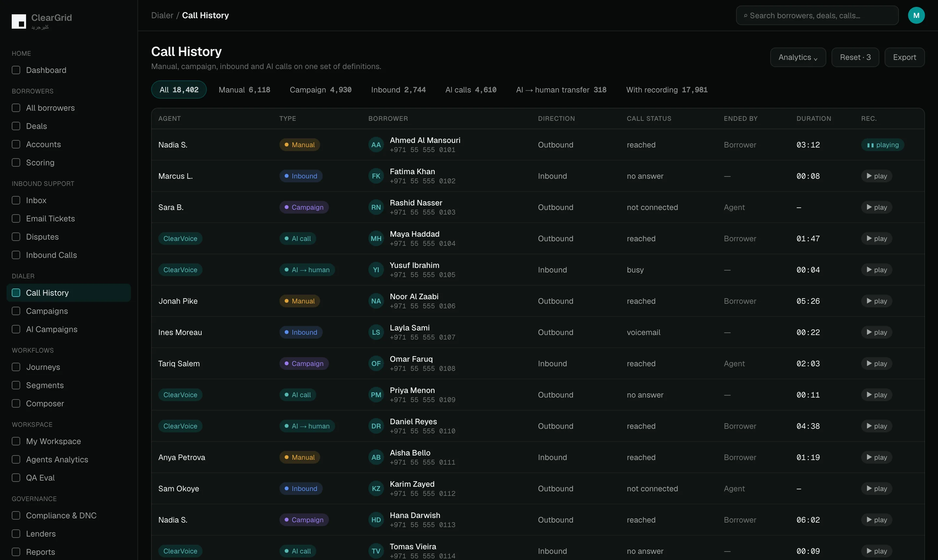Click the Manual type tag on Ahmed's row
The width and height of the screenshot is (938, 560).
[x=299, y=145]
